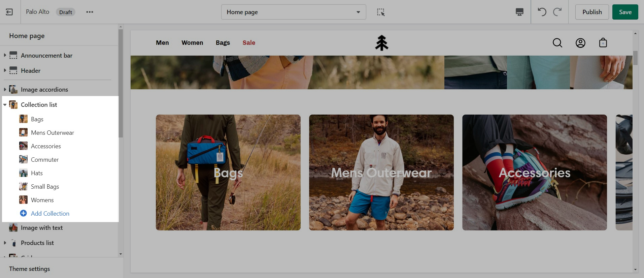Open the Women navigation menu item
Viewport: 644px width, 278px height.
(x=192, y=43)
